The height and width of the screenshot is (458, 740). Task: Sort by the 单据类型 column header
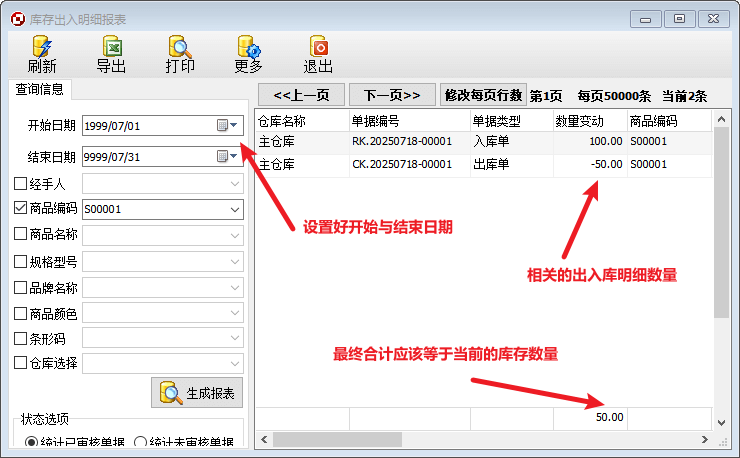[x=512, y=121]
